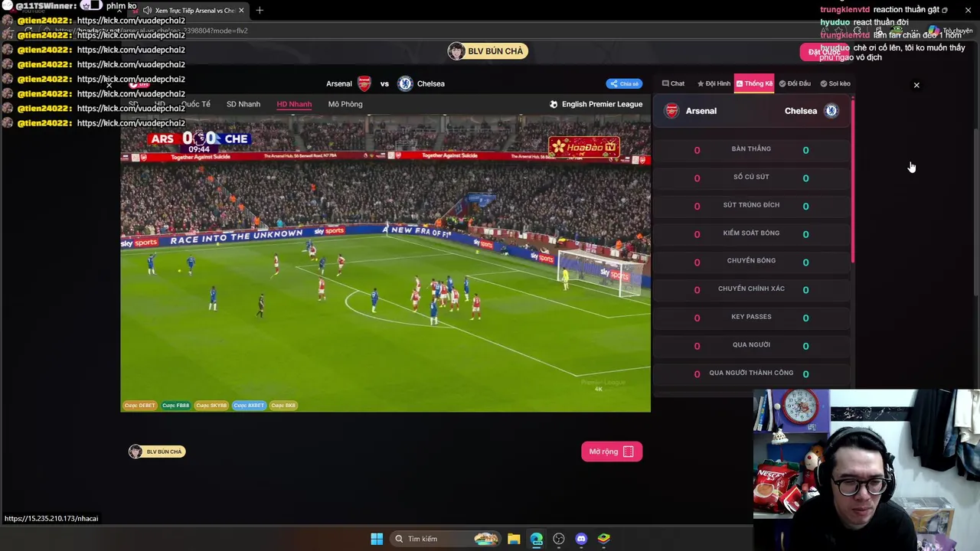Click the Đặt cược button

(x=823, y=52)
